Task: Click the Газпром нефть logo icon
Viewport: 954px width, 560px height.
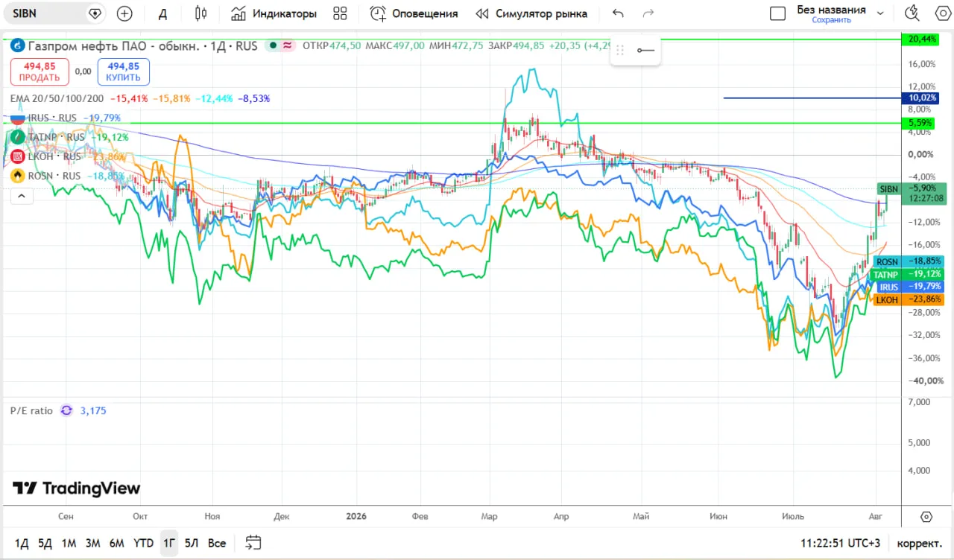Action: [16, 46]
